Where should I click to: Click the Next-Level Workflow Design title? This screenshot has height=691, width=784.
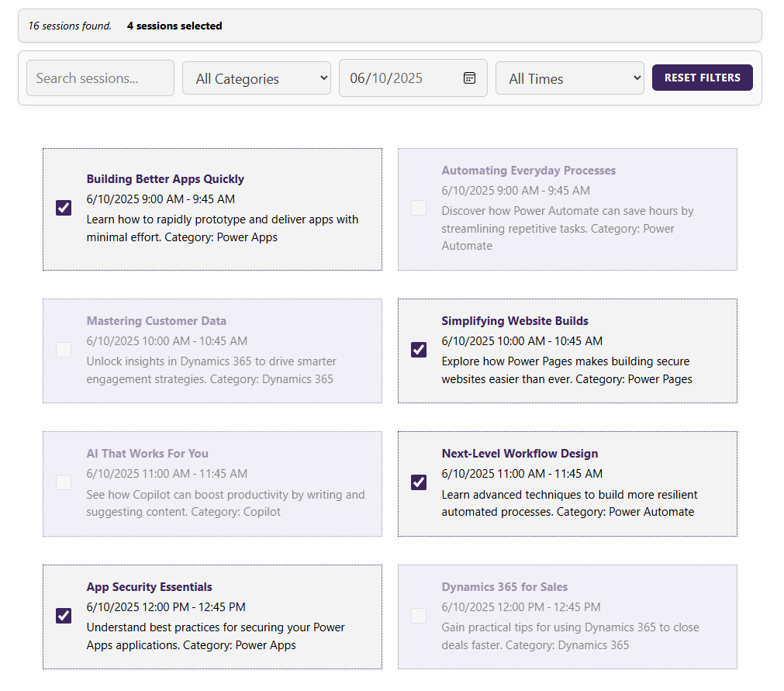pos(520,454)
